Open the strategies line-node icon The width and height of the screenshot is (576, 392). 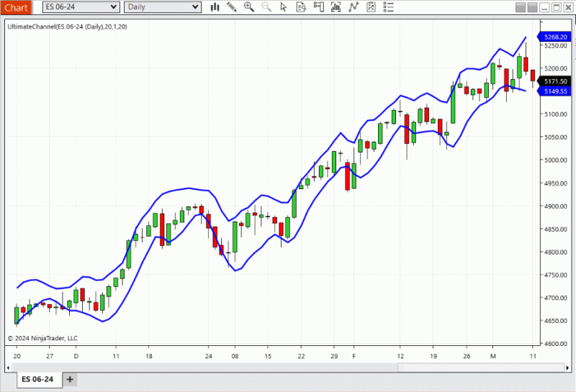[x=354, y=7]
